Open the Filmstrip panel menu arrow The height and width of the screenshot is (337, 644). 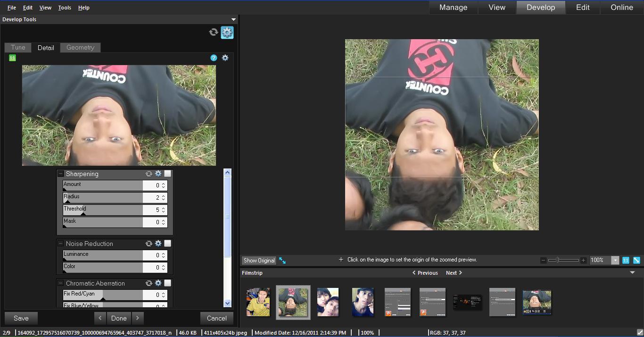pyautogui.click(x=632, y=273)
